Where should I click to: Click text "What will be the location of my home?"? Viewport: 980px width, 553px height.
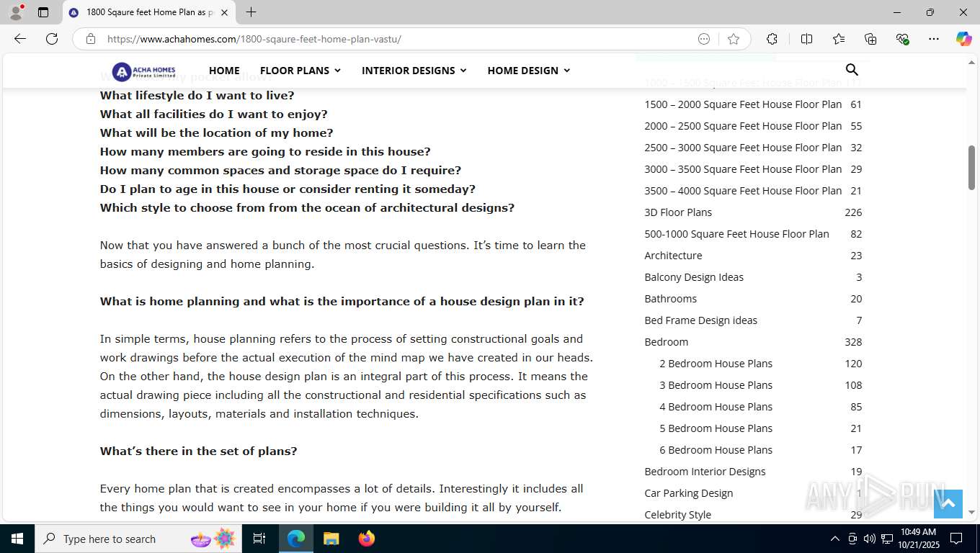216,133
